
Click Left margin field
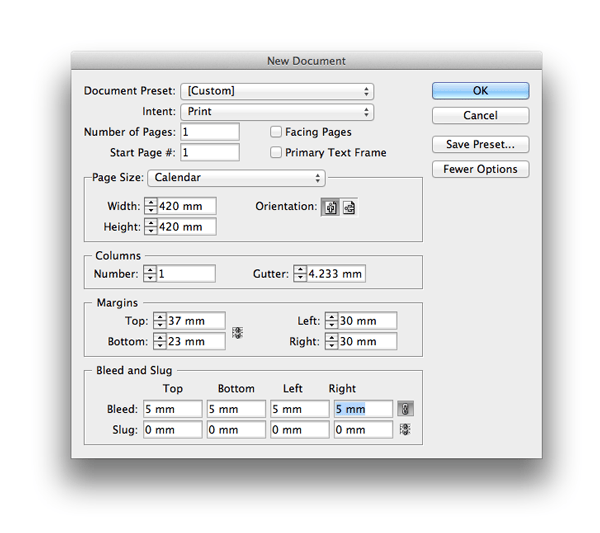pos(368,321)
